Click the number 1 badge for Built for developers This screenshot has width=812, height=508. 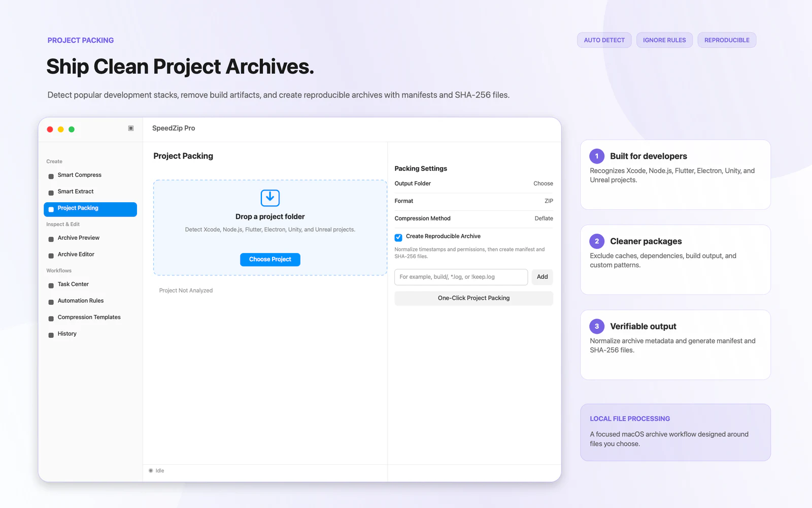[597, 156]
